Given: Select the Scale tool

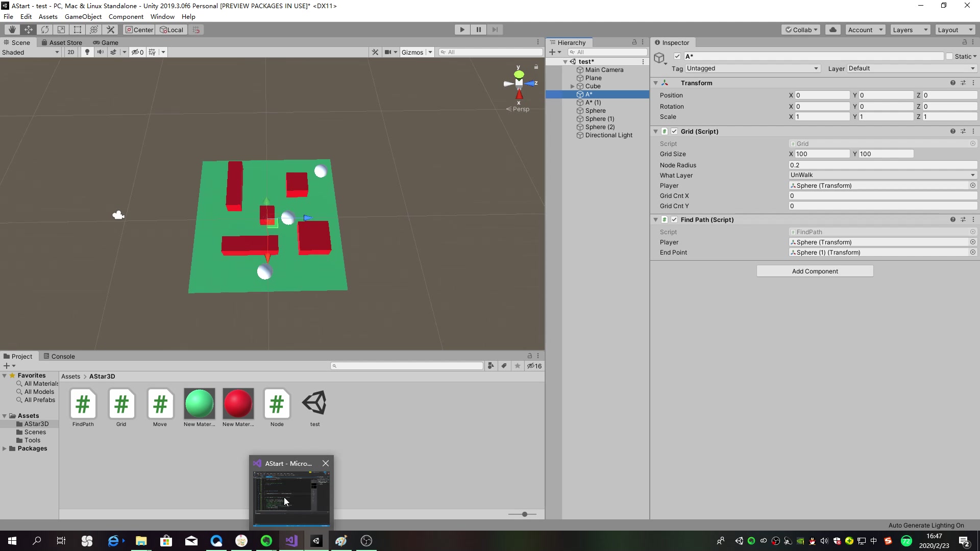Looking at the screenshot, I should tap(61, 29).
